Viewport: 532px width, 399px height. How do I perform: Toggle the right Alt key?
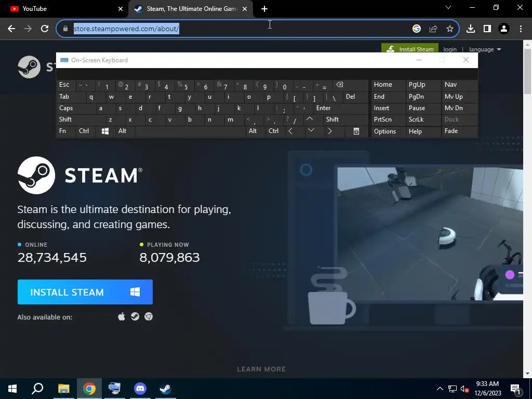256,131
